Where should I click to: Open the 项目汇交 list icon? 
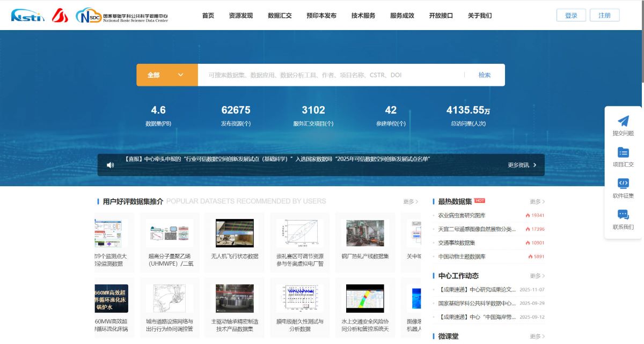[x=623, y=152]
